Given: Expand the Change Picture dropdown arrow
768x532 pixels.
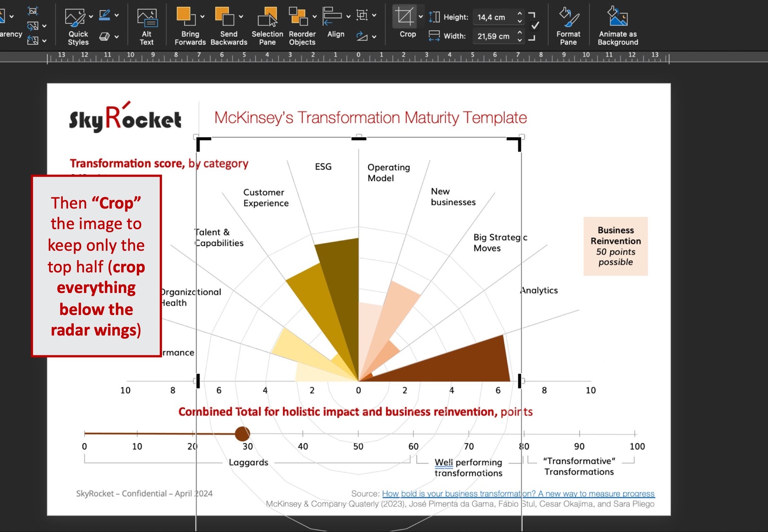Looking at the screenshot, I should click(x=44, y=26).
